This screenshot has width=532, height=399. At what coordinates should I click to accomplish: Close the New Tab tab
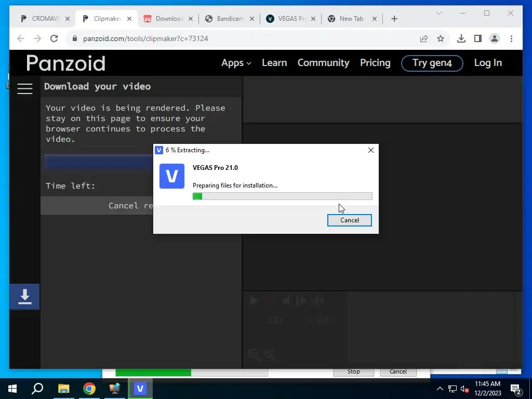[x=375, y=19]
